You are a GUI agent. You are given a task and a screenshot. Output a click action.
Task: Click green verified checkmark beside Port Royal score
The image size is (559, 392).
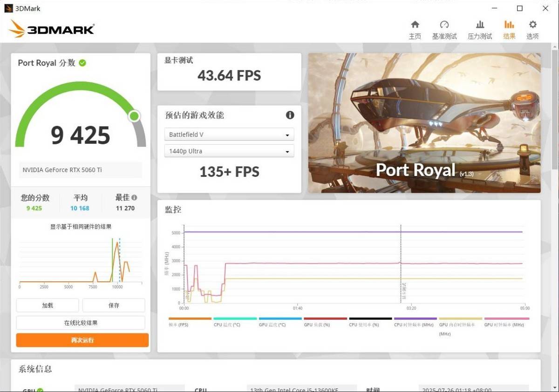click(x=82, y=63)
